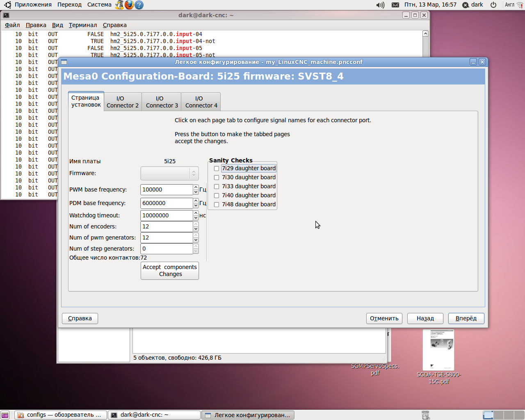
Task: Increase the Watchdog timeout value
Action: click(196, 213)
